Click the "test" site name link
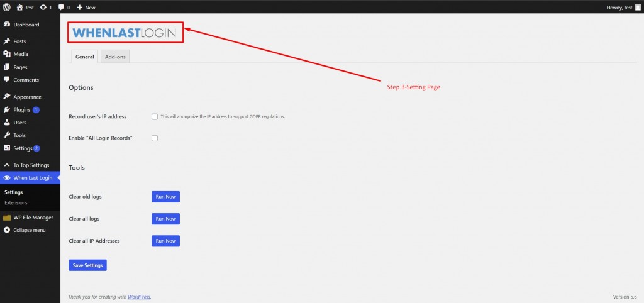Screen dimensions: 644x303 (x=30, y=8)
